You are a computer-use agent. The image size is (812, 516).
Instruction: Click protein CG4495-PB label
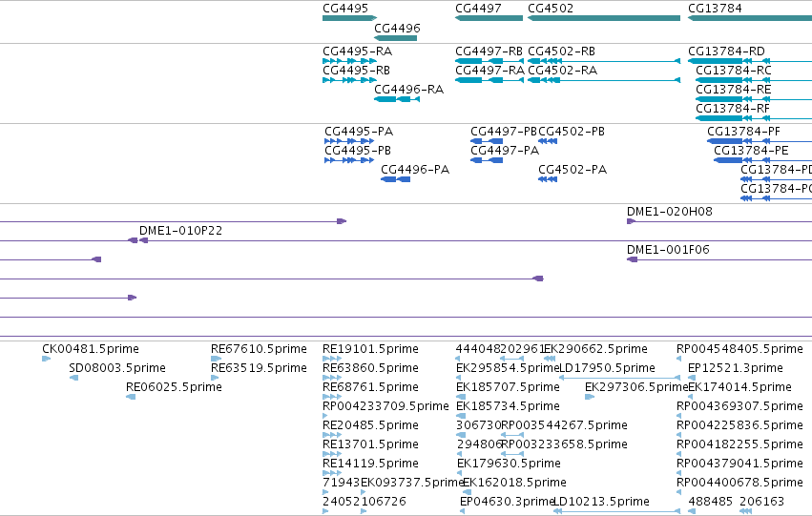[x=358, y=151]
